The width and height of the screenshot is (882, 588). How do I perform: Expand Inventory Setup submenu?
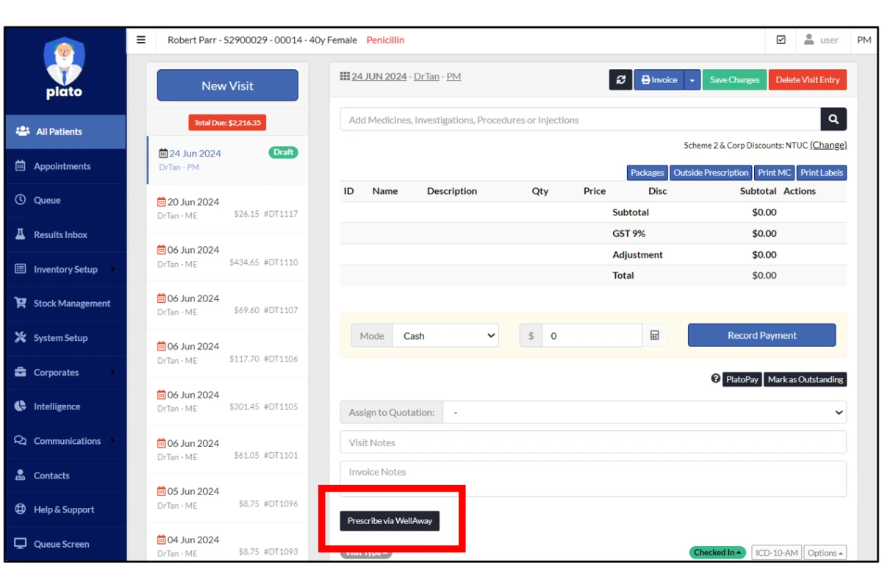65,269
